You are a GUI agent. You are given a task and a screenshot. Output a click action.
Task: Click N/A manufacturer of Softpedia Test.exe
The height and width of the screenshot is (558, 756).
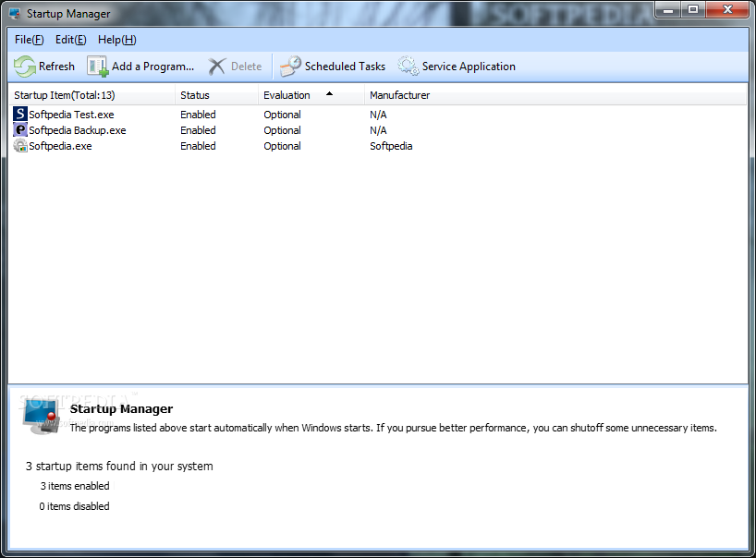pos(378,115)
